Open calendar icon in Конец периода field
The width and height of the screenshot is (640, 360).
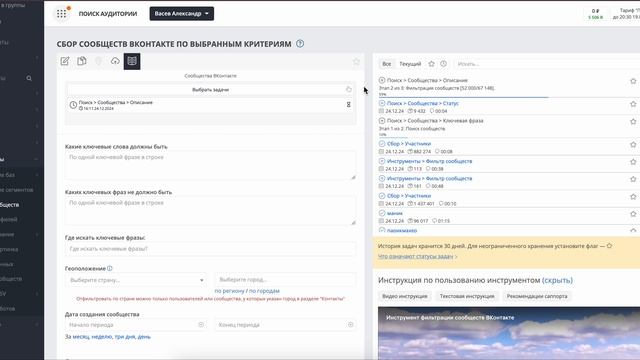click(x=351, y=324)
